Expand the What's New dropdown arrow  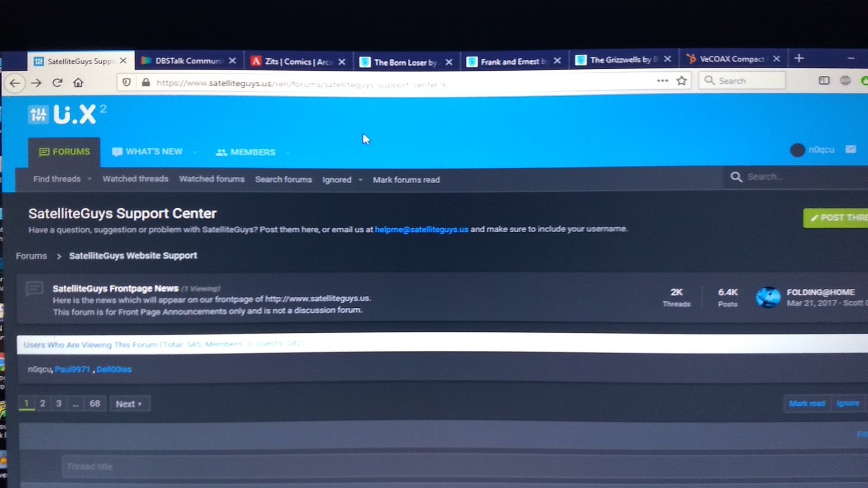[195, 152]
